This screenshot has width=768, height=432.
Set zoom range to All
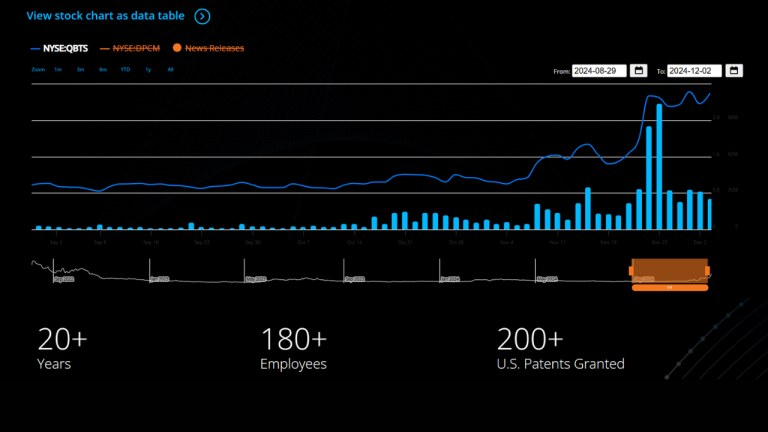[171, 70]
